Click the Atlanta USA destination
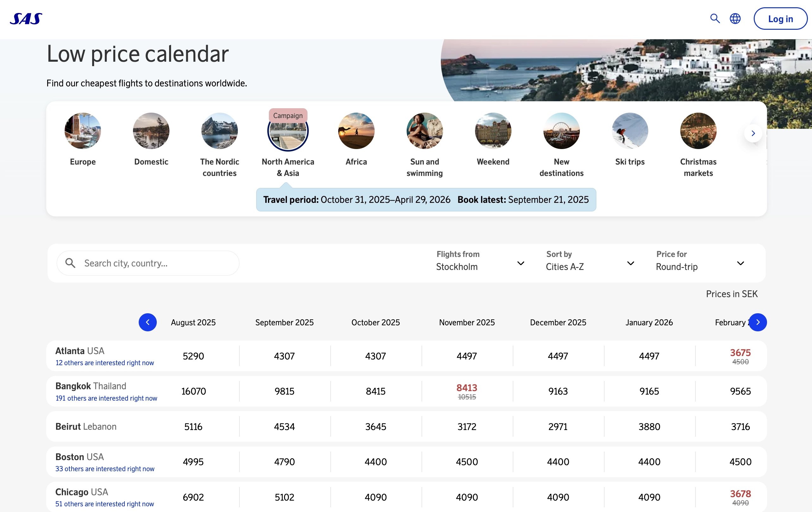 coord(80,351)
